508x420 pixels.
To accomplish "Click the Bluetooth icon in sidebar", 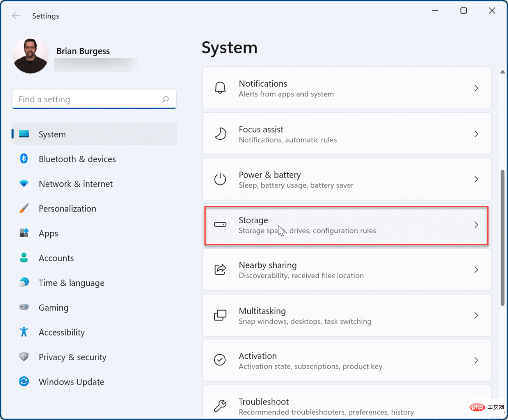I will coord(24,158).
